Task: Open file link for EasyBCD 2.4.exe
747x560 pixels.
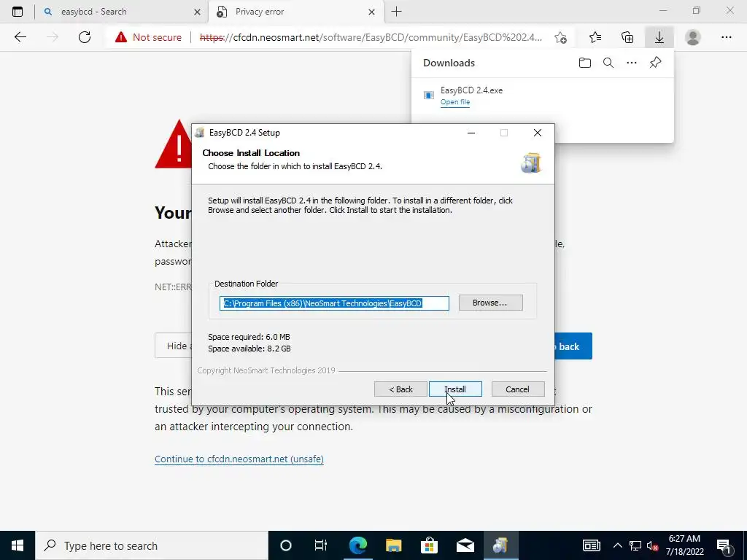Action: pos(455,102)
